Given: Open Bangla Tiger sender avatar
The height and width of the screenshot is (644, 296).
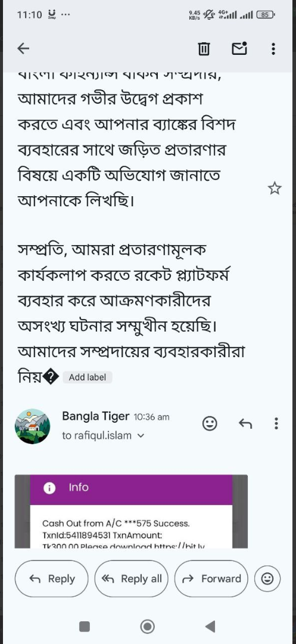Looking at the screenshot, I should coord(32,426).
